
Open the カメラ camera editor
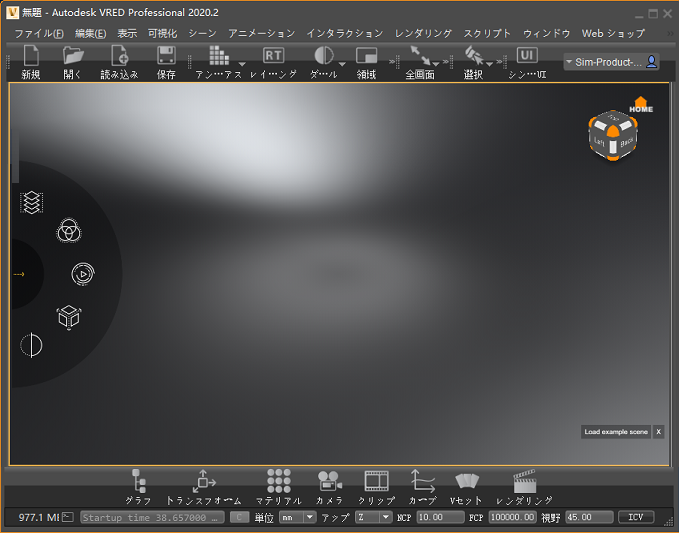click(330, 488)
